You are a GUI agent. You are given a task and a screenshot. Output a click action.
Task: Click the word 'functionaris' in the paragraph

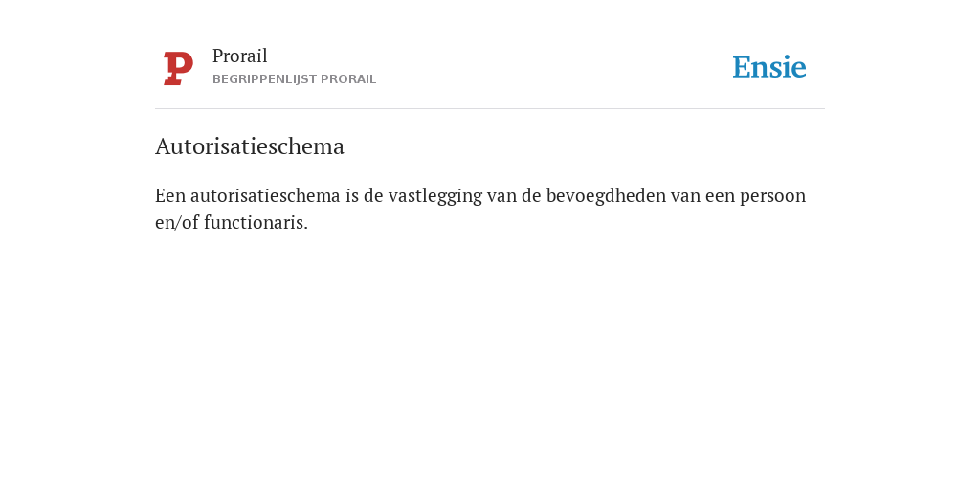point(254,222)
